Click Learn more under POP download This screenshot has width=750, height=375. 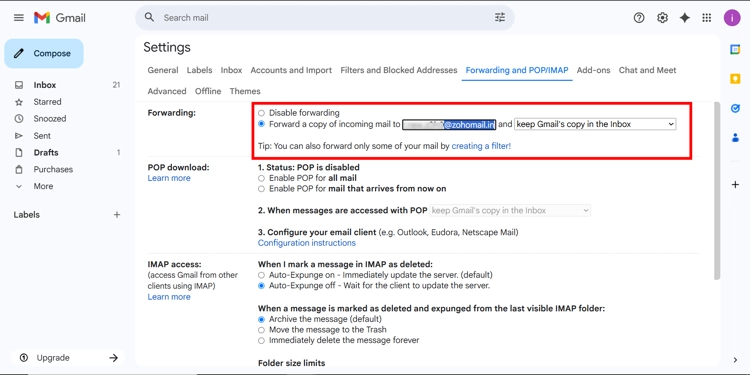(x=169, y=178)
